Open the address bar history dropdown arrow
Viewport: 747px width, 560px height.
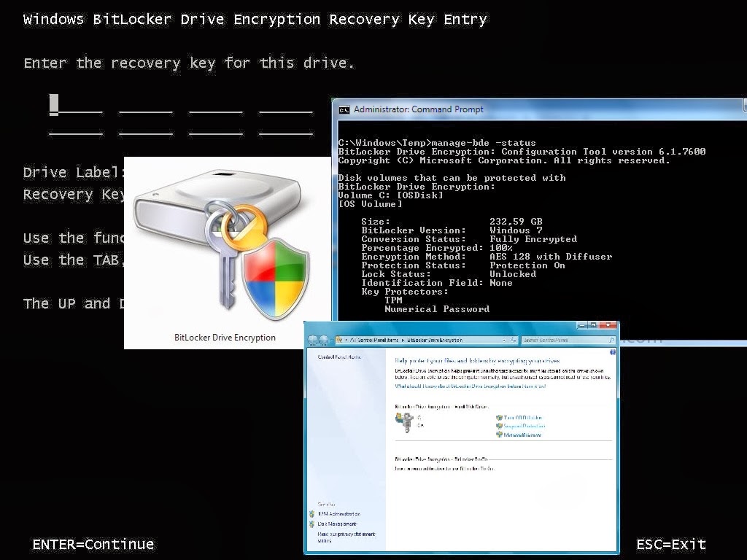(504, 340)
